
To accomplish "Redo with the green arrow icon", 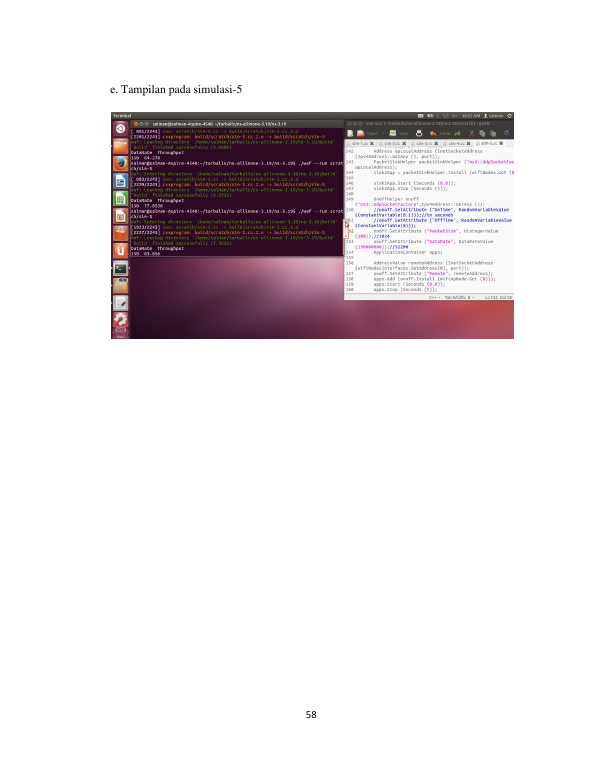I will [458, 133].
